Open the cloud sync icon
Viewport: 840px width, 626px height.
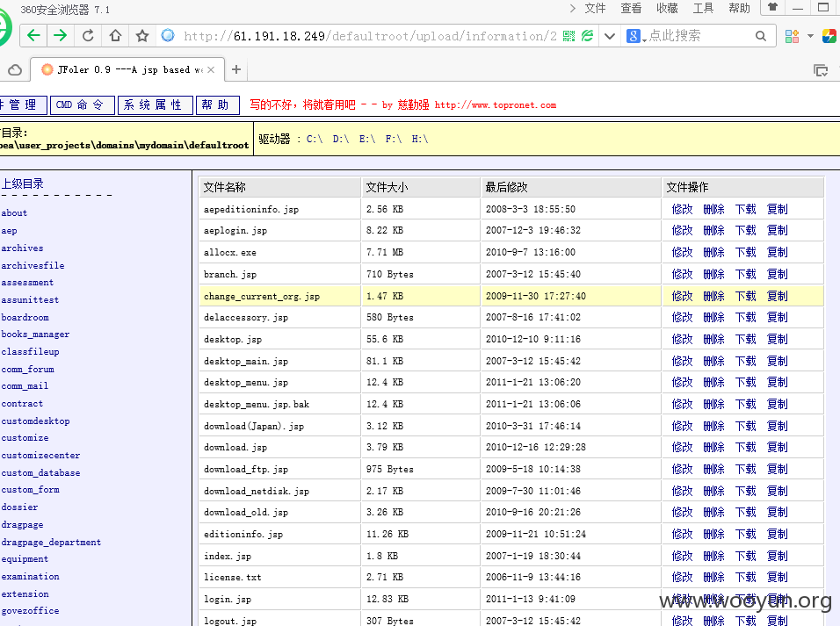click(x=15, y=69)
